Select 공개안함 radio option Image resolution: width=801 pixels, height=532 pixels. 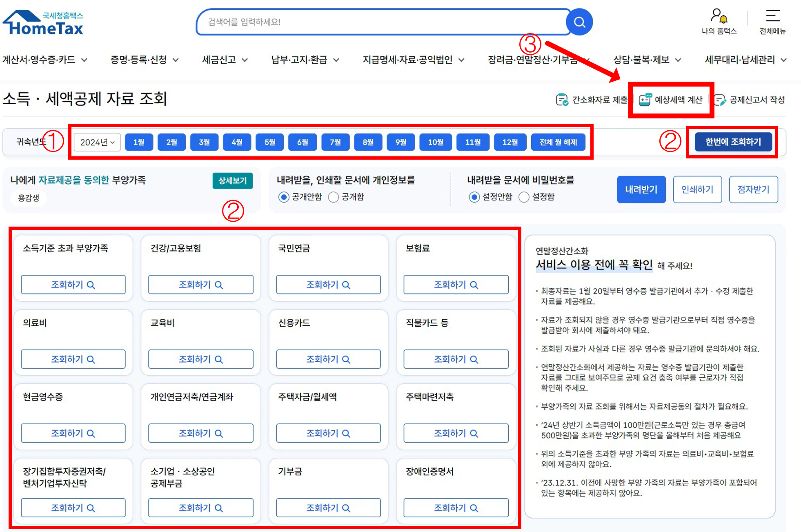click(x=284, y=197)
